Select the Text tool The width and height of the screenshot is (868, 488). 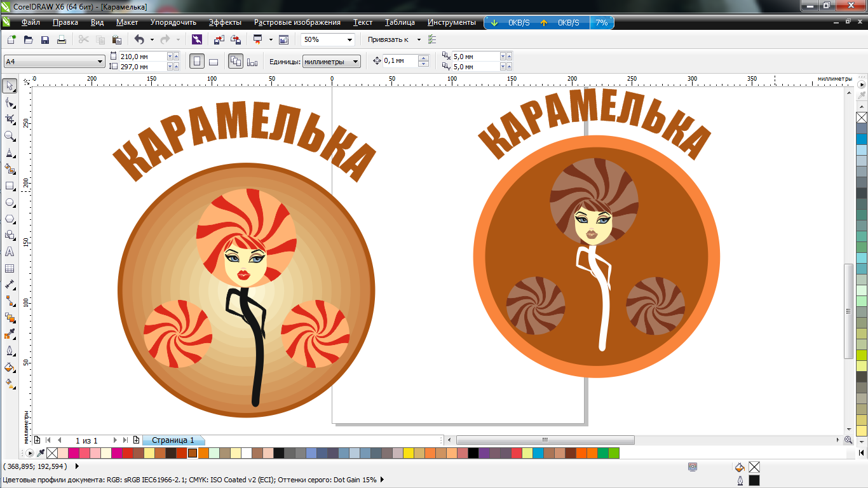click(10, 252)
